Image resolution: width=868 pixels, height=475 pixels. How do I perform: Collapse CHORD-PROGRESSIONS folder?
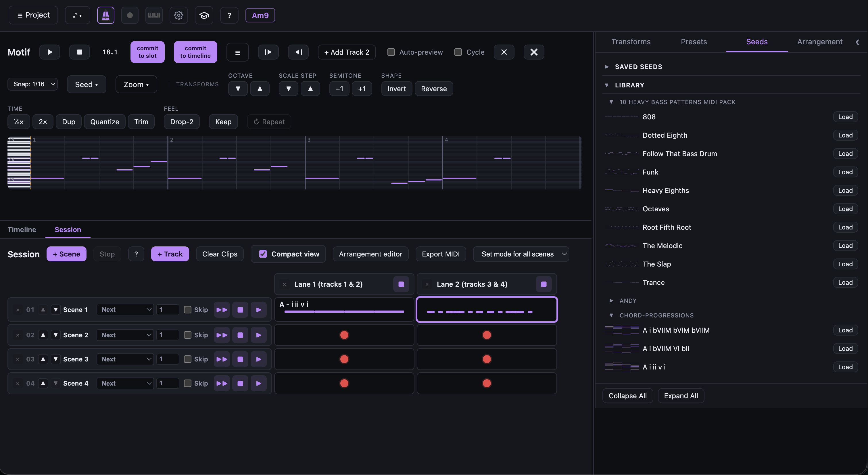[611, 315]
